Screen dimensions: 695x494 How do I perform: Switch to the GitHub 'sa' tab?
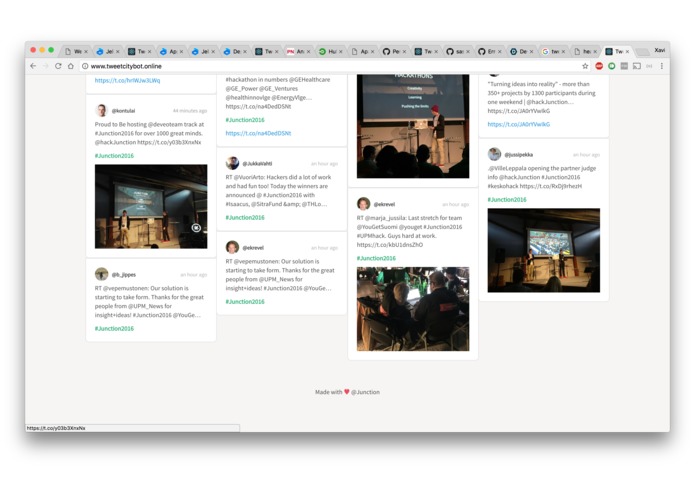(457, 51)
